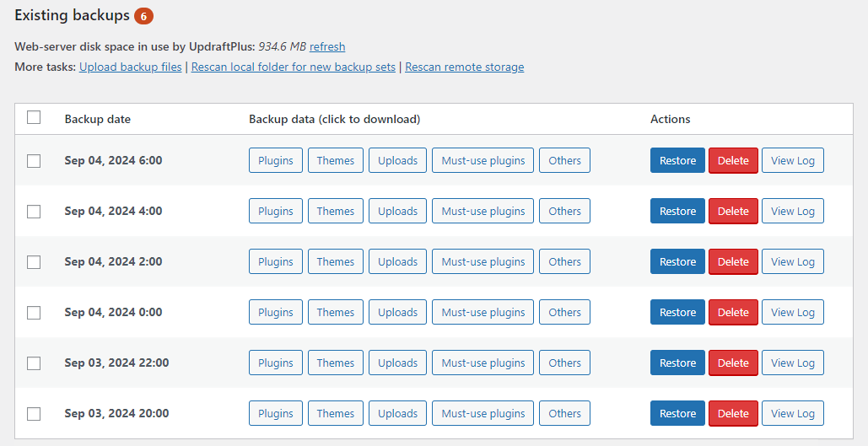Click Rescan remote storage link
The image size is (868, 446).
465,67
